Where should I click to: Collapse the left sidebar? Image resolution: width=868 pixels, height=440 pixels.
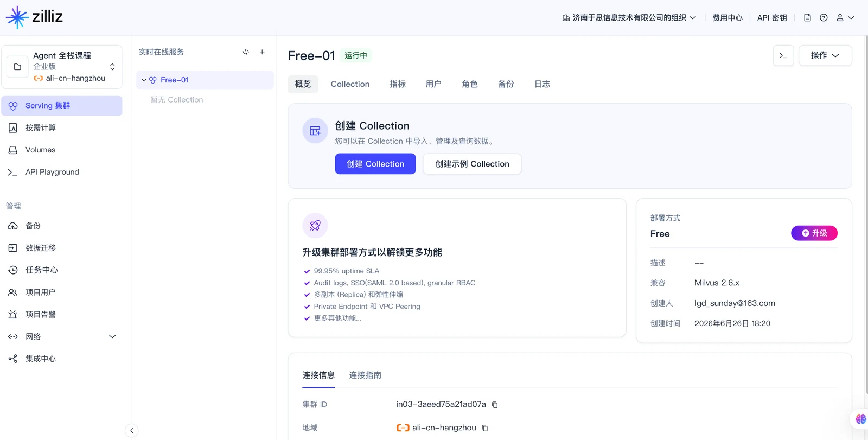(x=131, y=431)
